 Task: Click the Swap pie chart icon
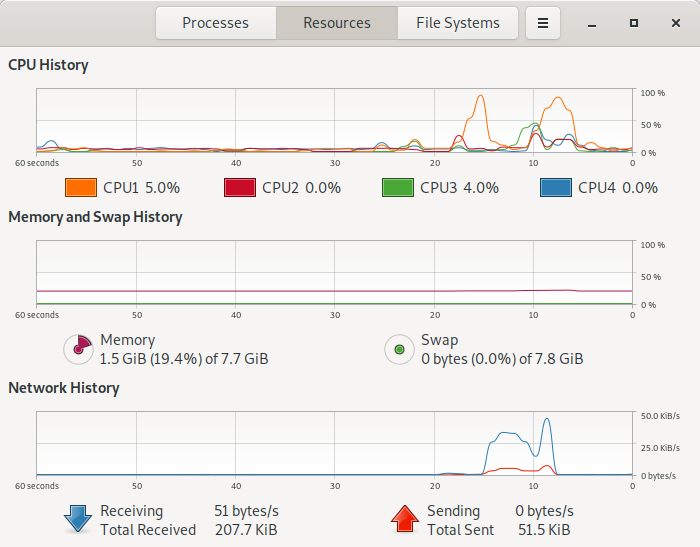[x=399, y=349]
